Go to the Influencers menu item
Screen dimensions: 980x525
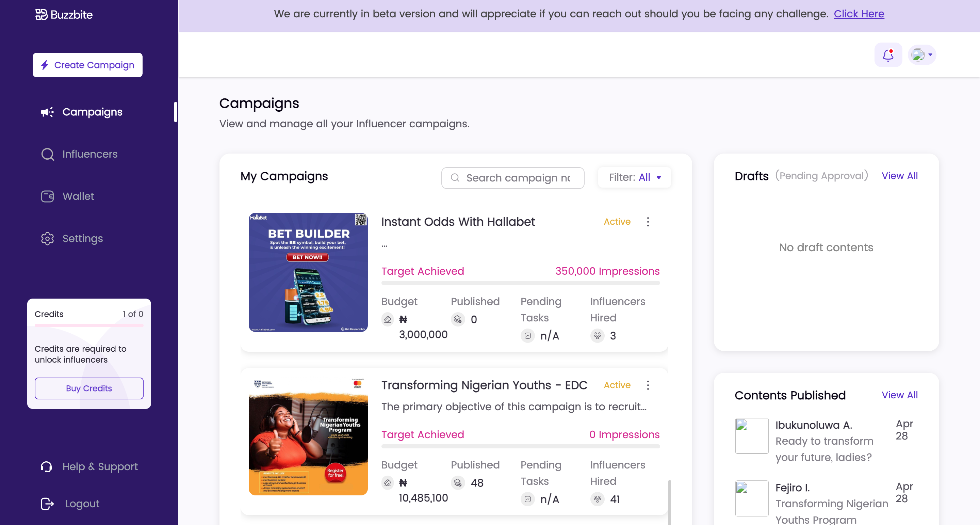90,154
